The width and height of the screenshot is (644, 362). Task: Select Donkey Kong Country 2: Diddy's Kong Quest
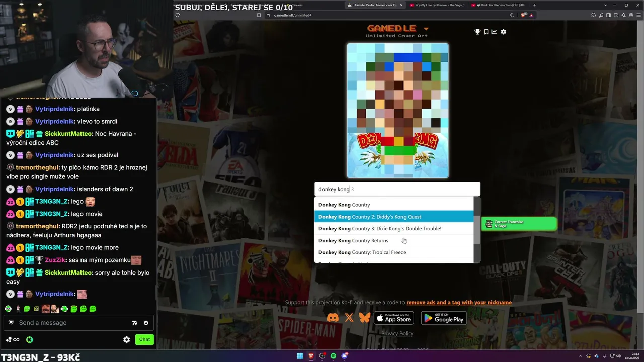click(394, 217)
